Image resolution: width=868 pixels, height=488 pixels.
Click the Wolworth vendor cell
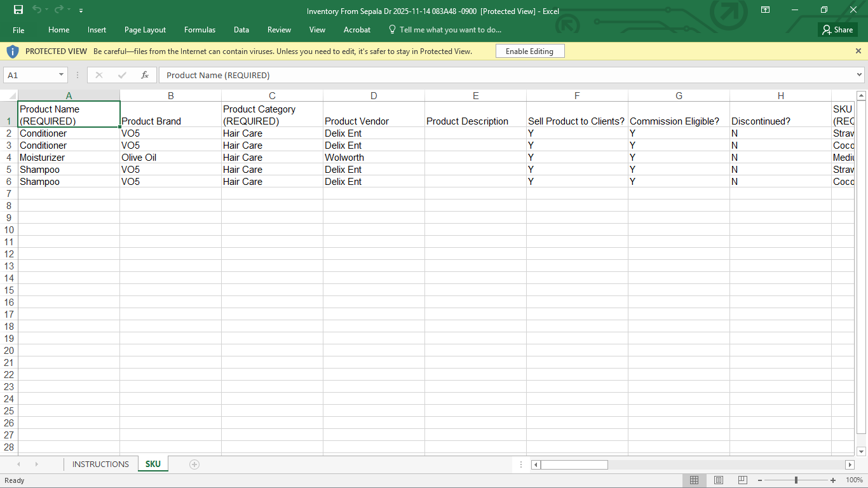pos(374,158)
